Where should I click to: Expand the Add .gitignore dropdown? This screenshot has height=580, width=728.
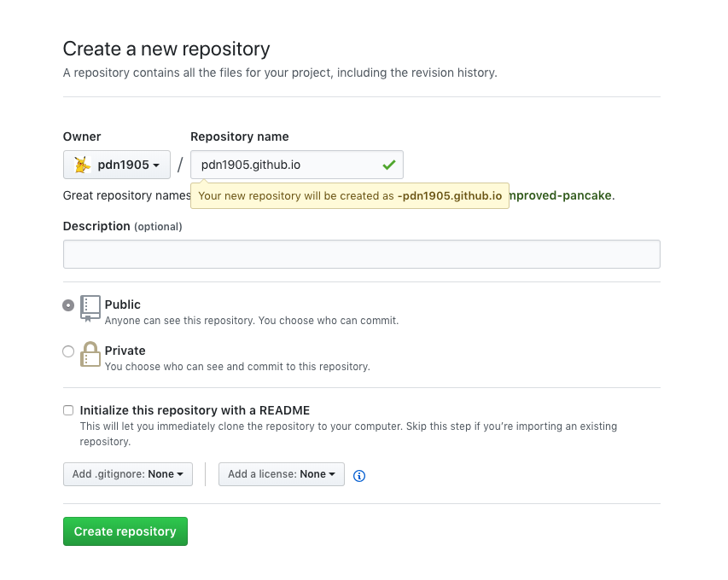tap(128, 474)
